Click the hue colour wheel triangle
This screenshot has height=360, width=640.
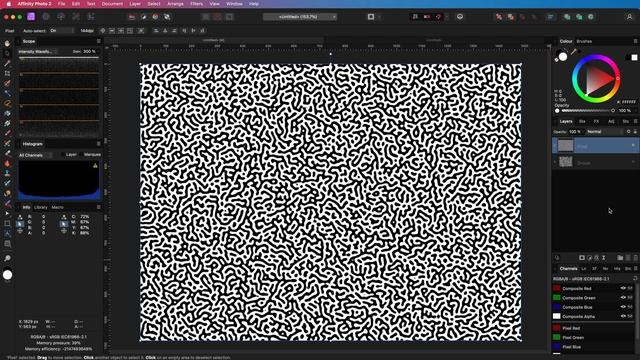(598, 79)
